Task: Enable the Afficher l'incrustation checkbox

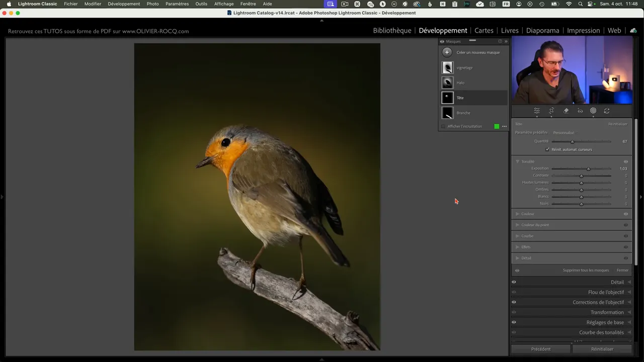Action: coord(443,127)
